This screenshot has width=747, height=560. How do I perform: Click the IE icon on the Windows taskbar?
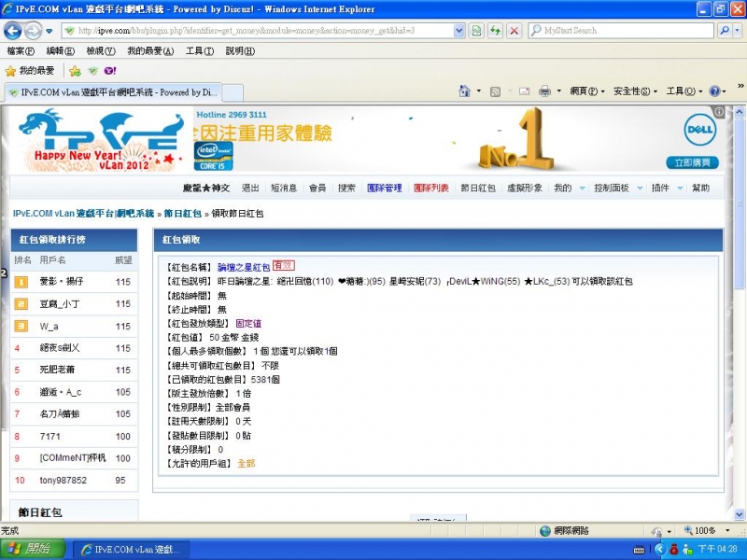(x=131, y=549)
